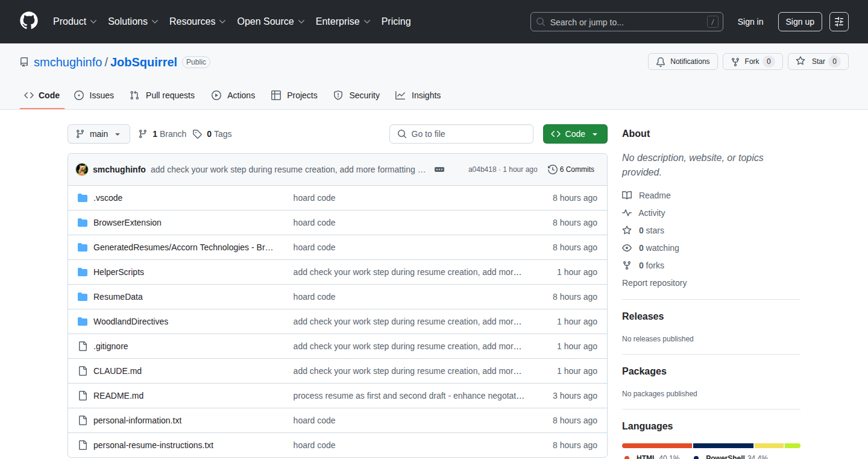868x459 pixels.
Task: View the 0 Tags link
Action: click(212, 134)
